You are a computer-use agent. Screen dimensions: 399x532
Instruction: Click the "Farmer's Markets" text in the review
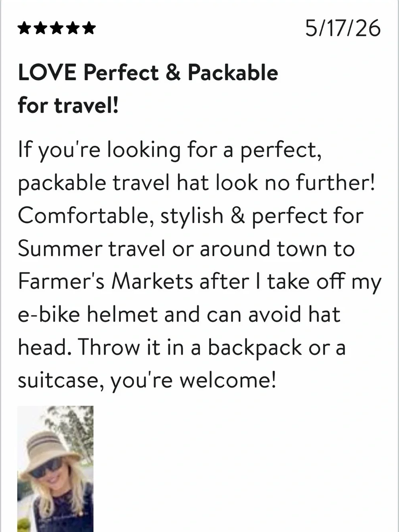pyautogui.click(x=106, y=281)
